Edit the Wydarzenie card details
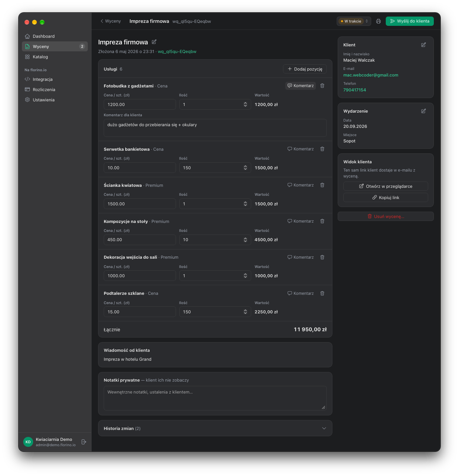The image size is (459, 476). click(424, 111)
